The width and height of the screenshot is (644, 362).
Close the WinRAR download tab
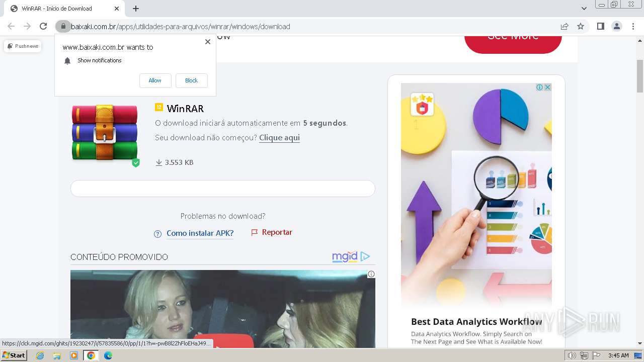click(x=116, y=9)
